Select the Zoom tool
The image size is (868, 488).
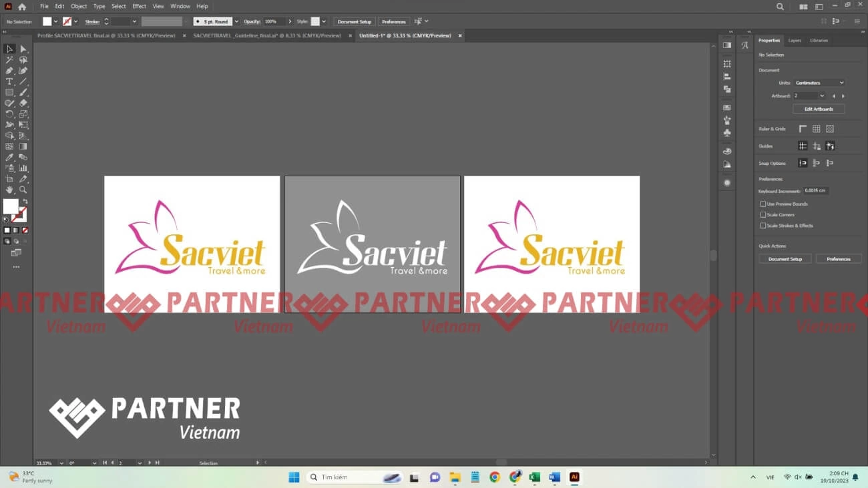23,190
